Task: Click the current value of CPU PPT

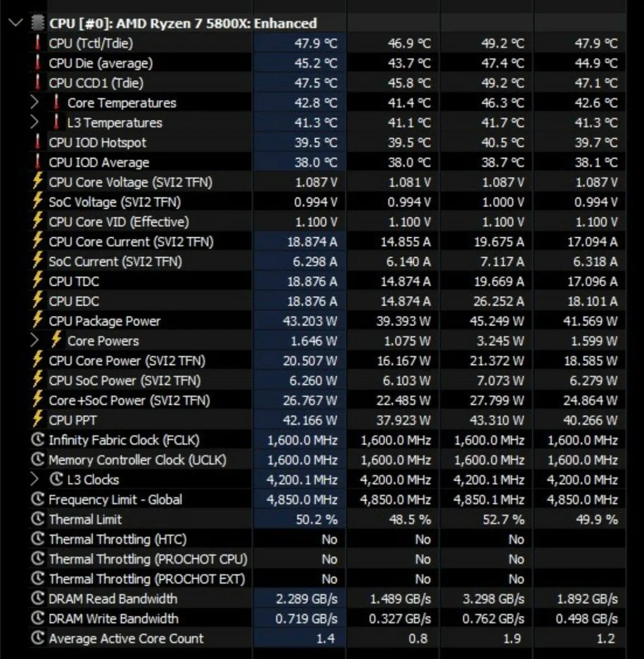Action: point(311,420)
